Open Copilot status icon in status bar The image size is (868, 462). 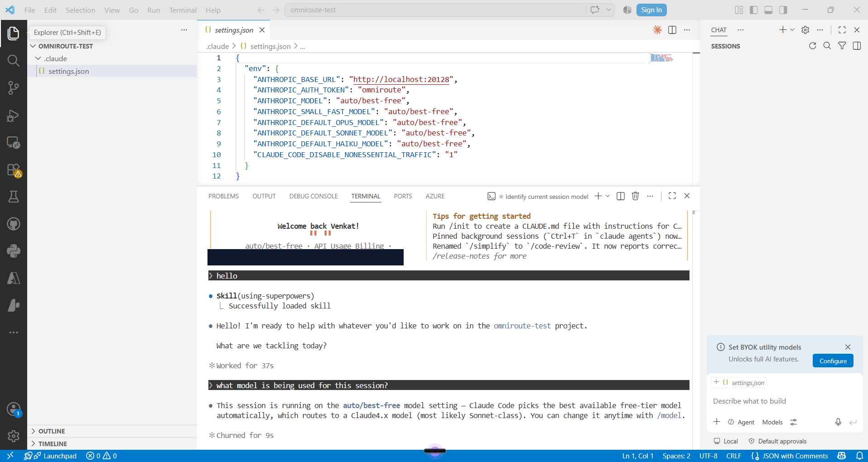(842, 456)
